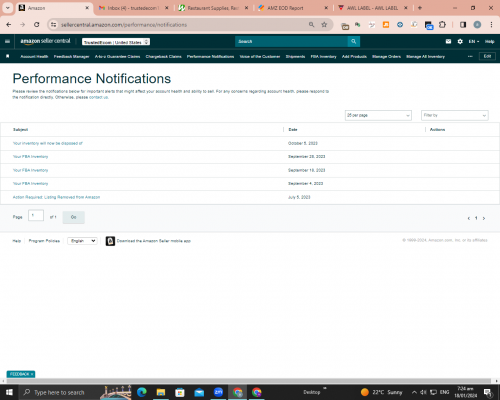Open the Filter by dropdown

pyautogui.click(x=455, y=115)
